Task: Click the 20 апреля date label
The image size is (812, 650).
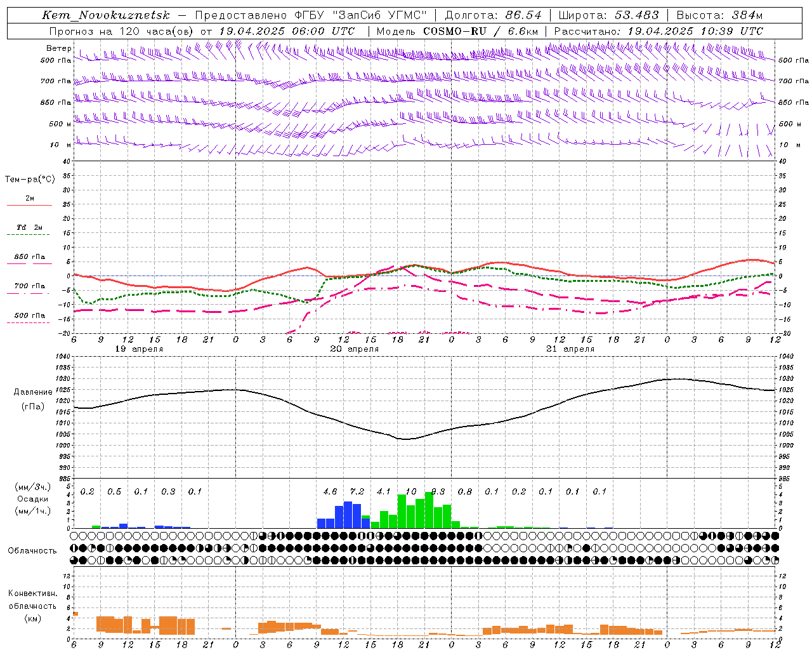Action: [355, 349]
